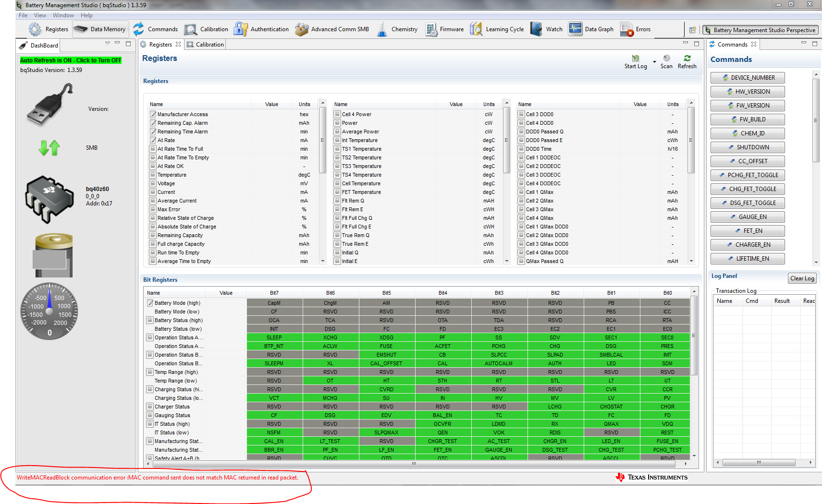
Task: Click the Open Perspective icon
Action: (x=692, y=30)
